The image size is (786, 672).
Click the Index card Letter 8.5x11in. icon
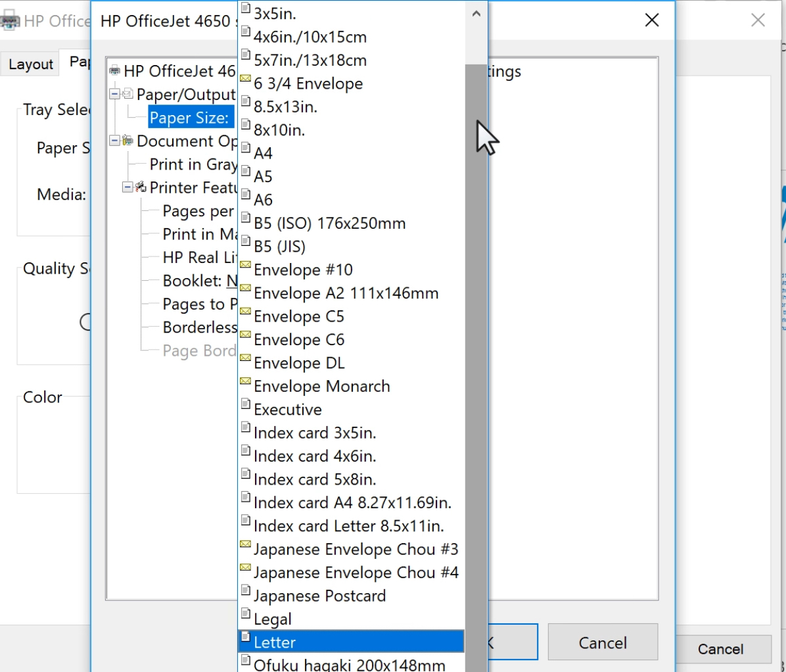coord(246,521)
